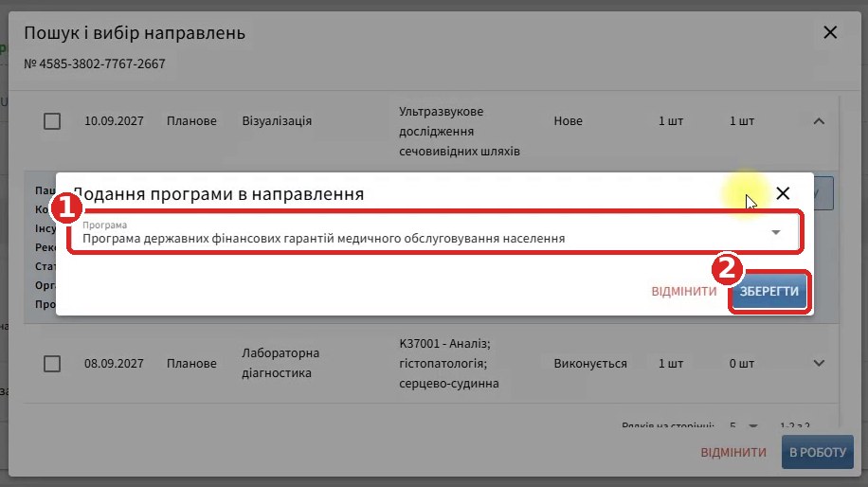Open the rows-per-page dropdown

tap(744, 426)
